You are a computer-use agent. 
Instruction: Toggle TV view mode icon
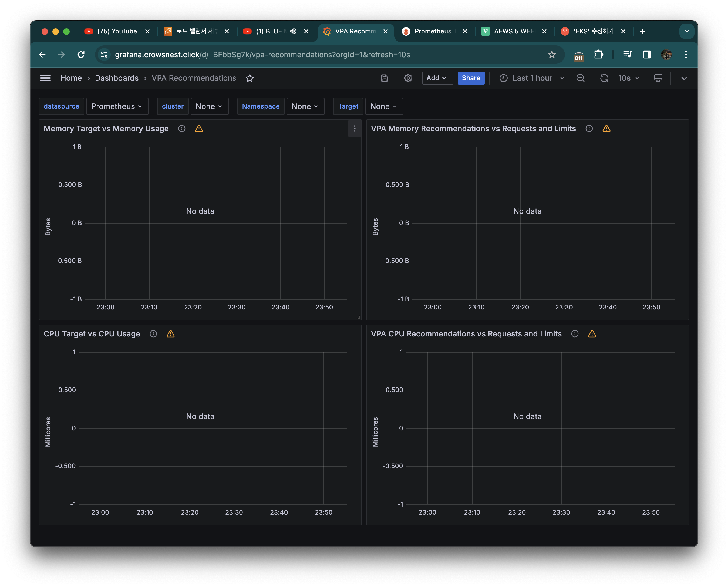658,78
